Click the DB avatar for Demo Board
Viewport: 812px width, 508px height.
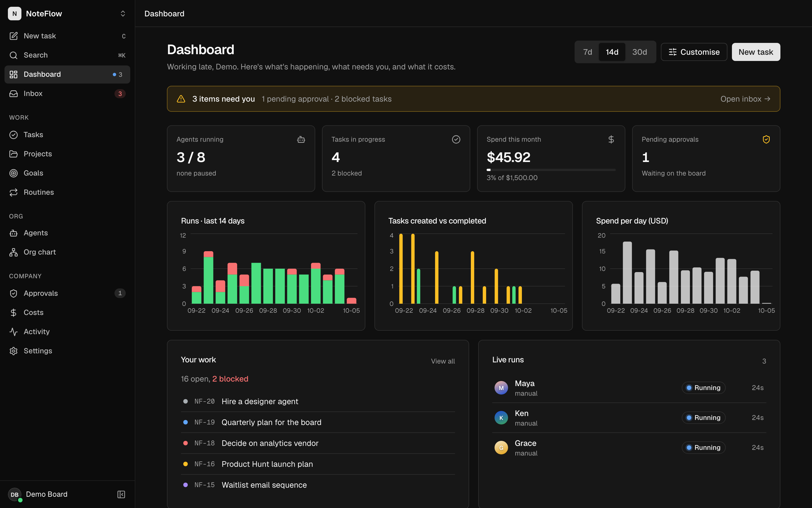click(14, 494)
